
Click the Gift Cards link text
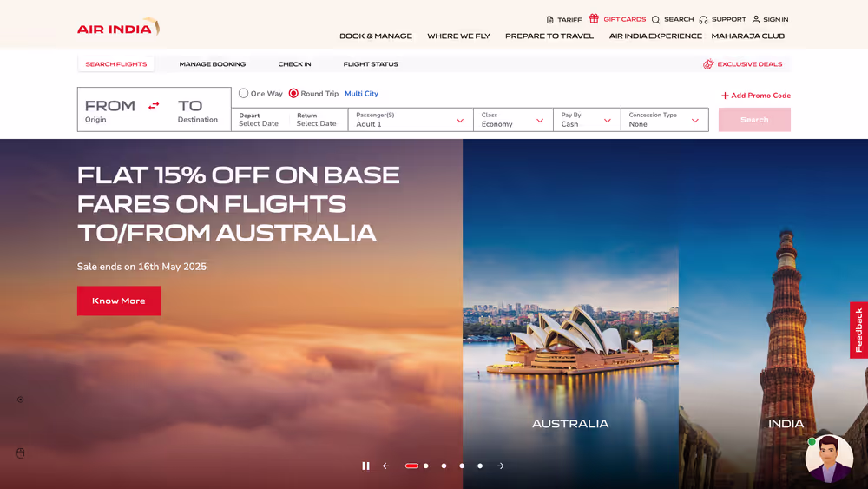[x=624, y=19]
